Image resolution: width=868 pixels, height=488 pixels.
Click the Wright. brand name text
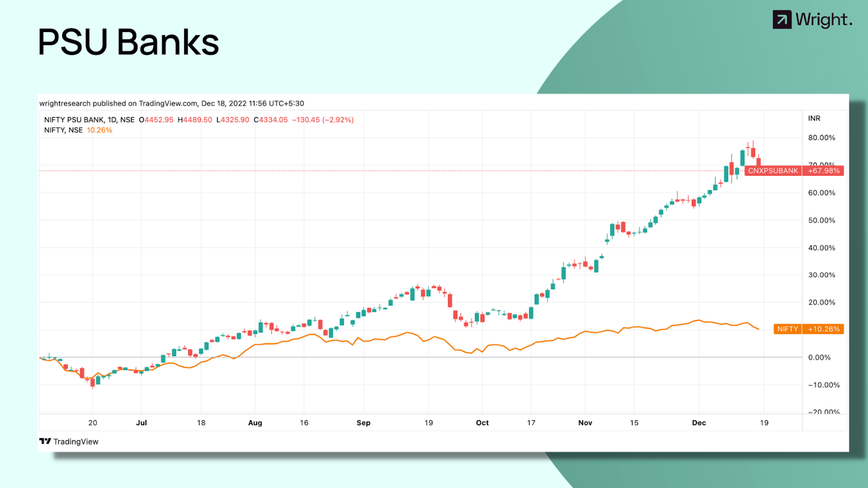click(824, 20)
